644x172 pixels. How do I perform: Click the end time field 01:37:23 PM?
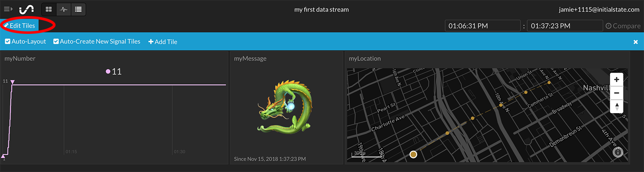[564, 26]
